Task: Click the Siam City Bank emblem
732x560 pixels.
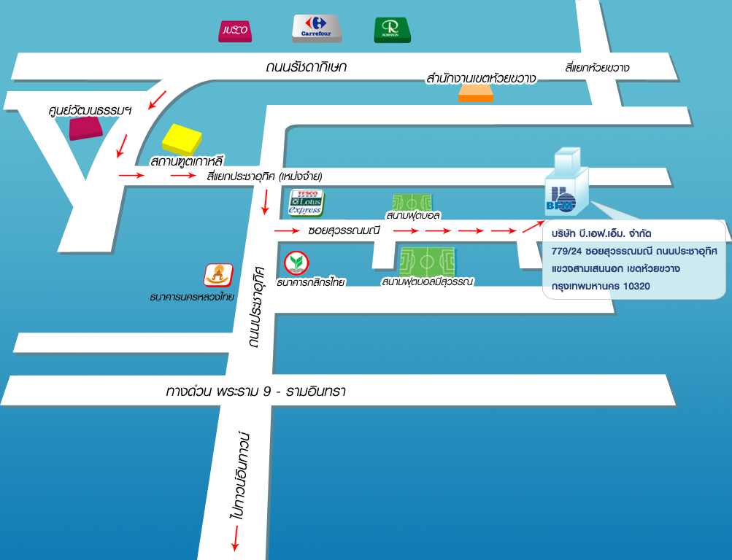Action: point(218,275)
